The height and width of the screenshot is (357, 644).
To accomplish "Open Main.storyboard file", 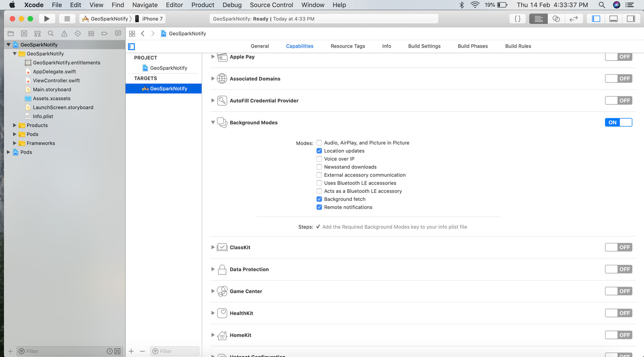I will coord(52,90).
